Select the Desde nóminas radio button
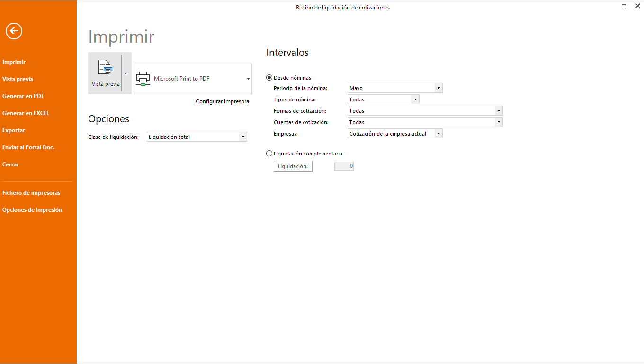Viewport: 644px width, 364px height. pyautogui.click(x=269, y=78)
